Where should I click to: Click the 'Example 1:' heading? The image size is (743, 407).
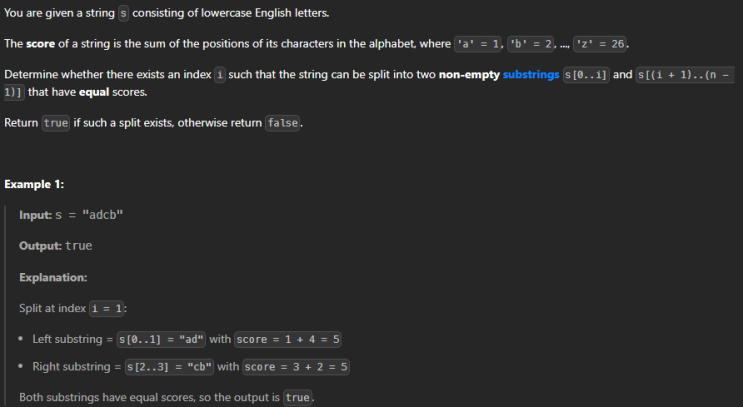pyautogui.click(x=34, y=184)
